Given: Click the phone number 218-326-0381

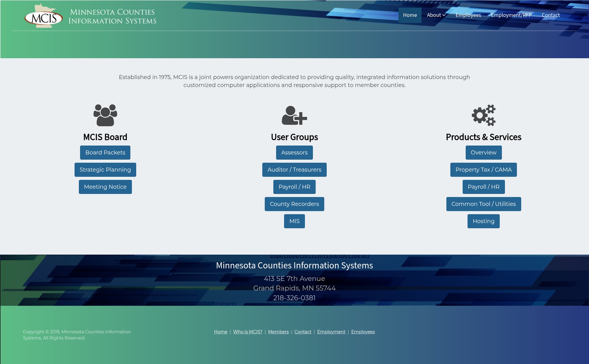Looking at the screenshot, I should point(294,298).
